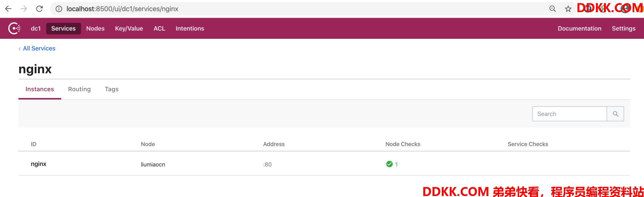The height and width of the screenshot is (197, 644).
Task: Click the browser forward arrow
Action: point(24,9)
